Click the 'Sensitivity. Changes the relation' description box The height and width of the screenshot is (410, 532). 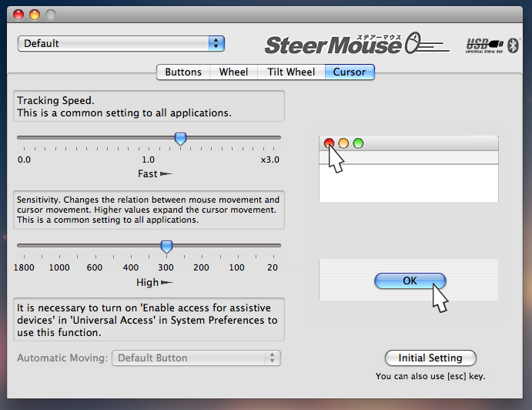[x=149, y=210]
